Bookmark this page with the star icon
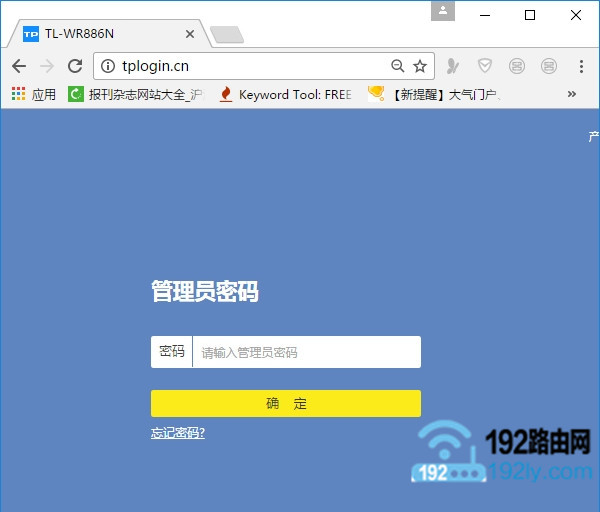The width and height of the screenshot is (600, 512). pyautogui.click(x=420, y=66)
